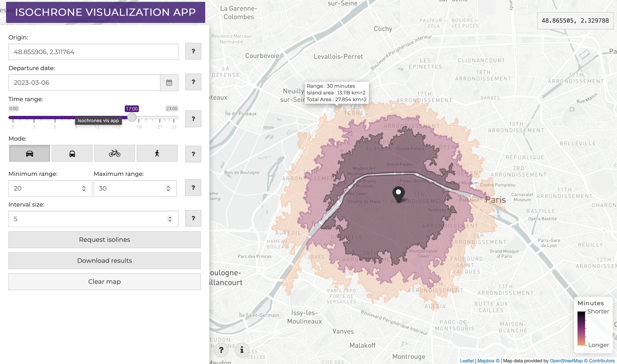Select the walking travel mode
The width and height of the screenshot is (617, 364).
[157, 153]
